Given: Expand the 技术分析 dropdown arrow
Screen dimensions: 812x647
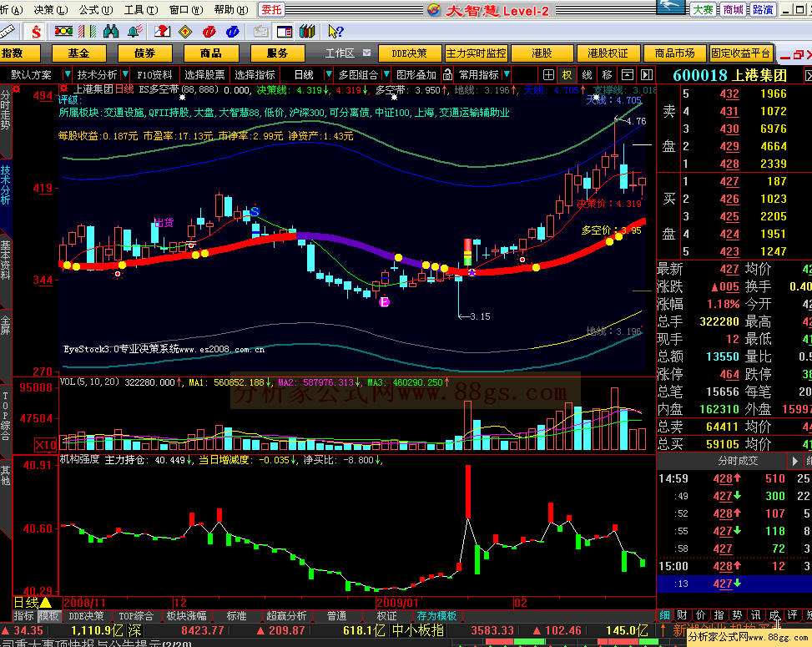Looking at the screenshot, I should tap(125, 75).
